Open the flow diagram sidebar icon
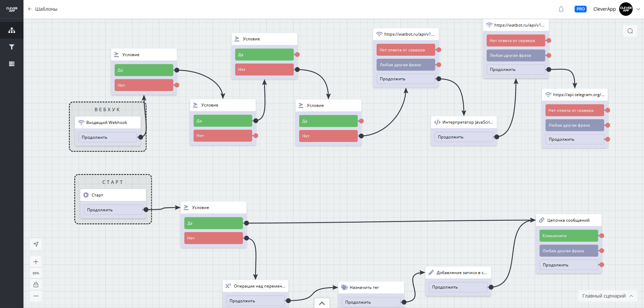Viewport: 644px width, 308px height. click(12, 30)
